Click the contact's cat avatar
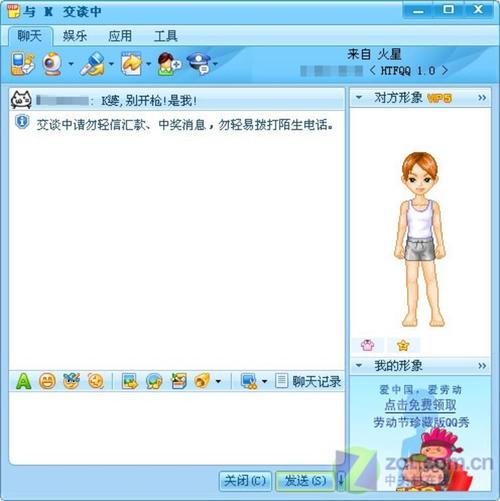The height and width of the screenshot is (501, 500). pos(21,100)
